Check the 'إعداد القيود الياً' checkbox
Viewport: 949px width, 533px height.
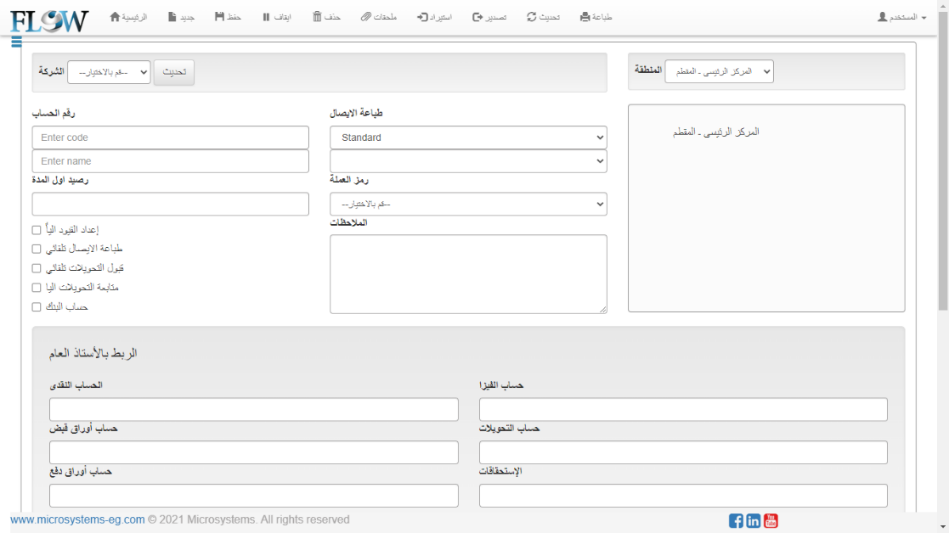pos(37,230)
